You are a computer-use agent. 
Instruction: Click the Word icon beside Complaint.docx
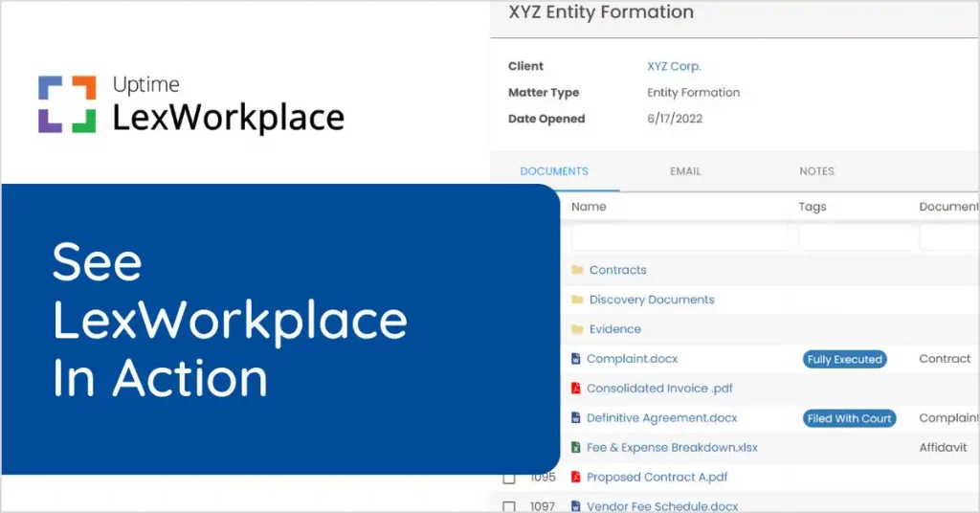575,359
